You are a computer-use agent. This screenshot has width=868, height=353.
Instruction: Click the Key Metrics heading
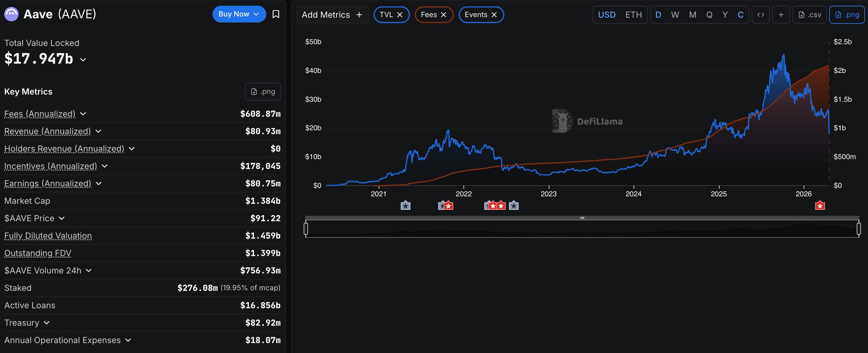(x=28, y=92)
